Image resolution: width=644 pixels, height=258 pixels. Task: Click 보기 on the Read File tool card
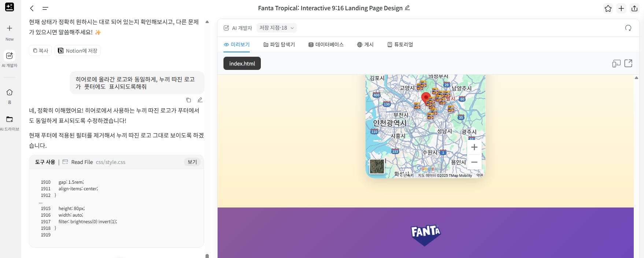[192, 162]
